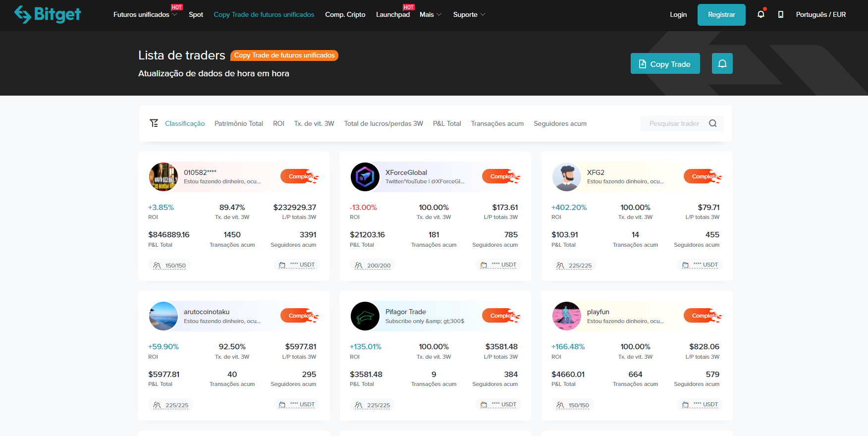
Task: Click the Completa badge on arutocoinotaku
Action: [x=300, y=316]
